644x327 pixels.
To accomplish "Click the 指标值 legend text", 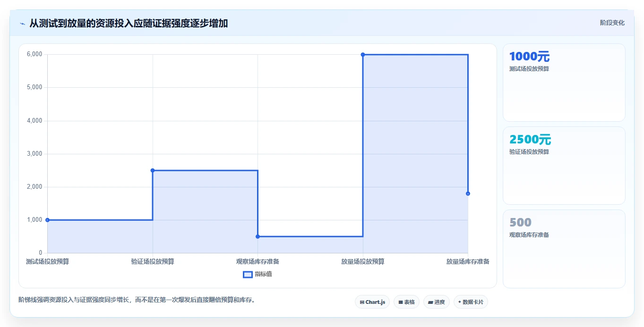I will click(x=263, y=274).
